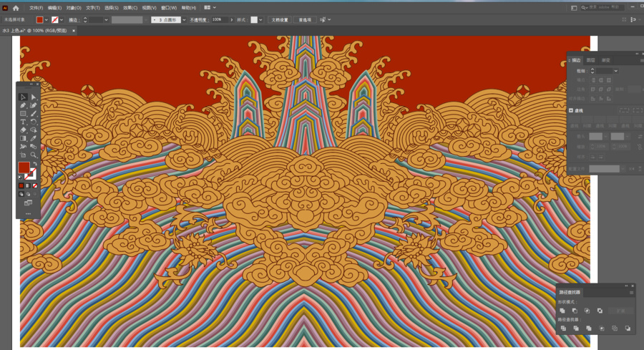Open stroke weight dropdown in control bar
This screenshot has height=350, width=644.
(x=106, y=20)
